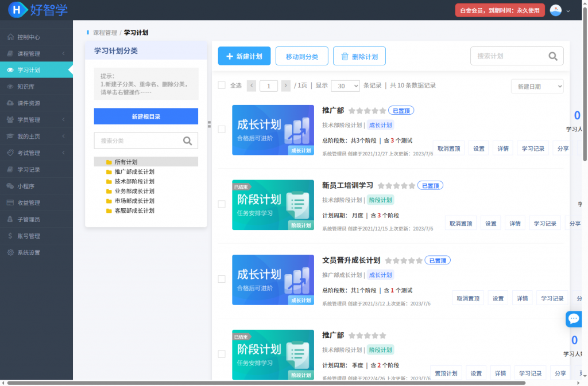588x386 pixels.
Task: Open 课件资源 in the sidebar
Action: tap(36, 103)
